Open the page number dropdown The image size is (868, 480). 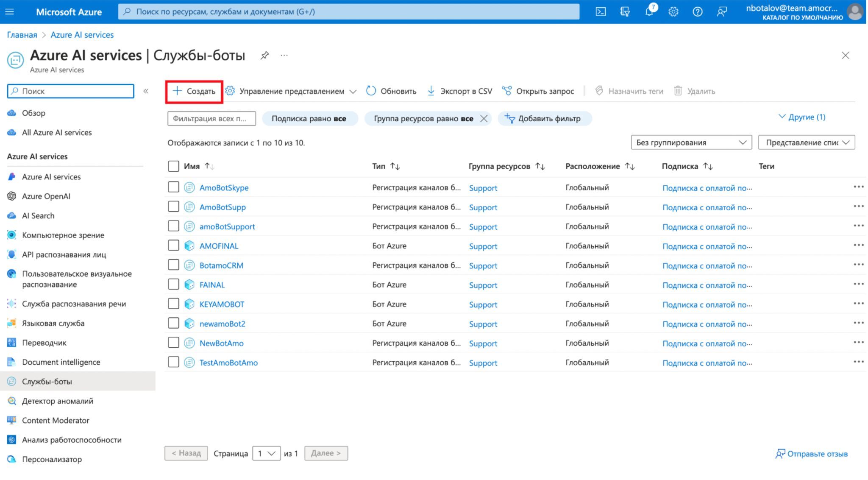click(x=266, y=453)
